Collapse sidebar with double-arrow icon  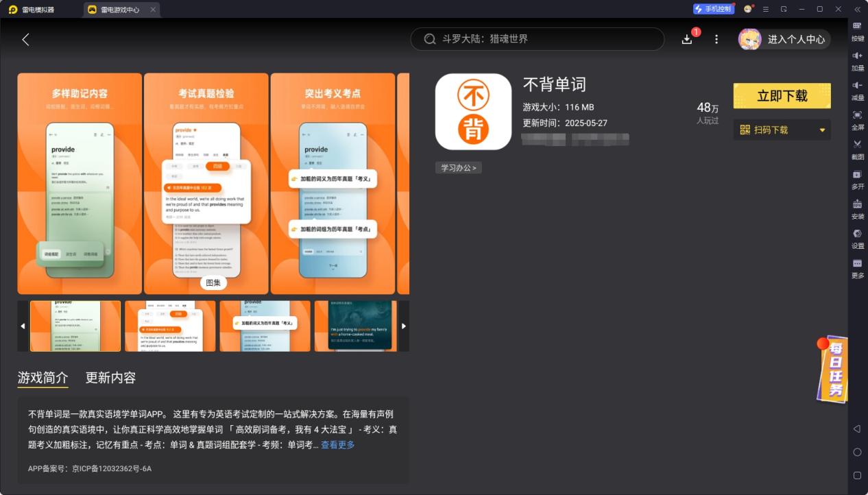(857, 9)
